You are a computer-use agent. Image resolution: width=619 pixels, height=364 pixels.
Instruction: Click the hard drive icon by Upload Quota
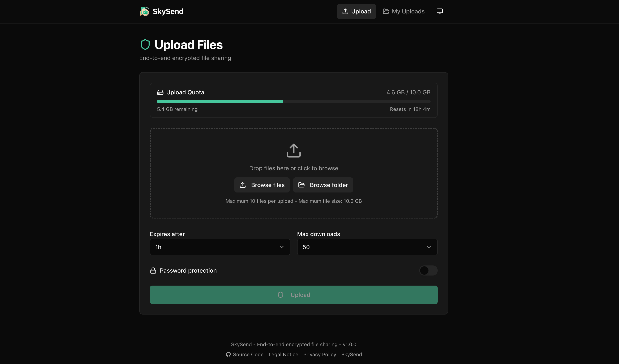[160, 92]
